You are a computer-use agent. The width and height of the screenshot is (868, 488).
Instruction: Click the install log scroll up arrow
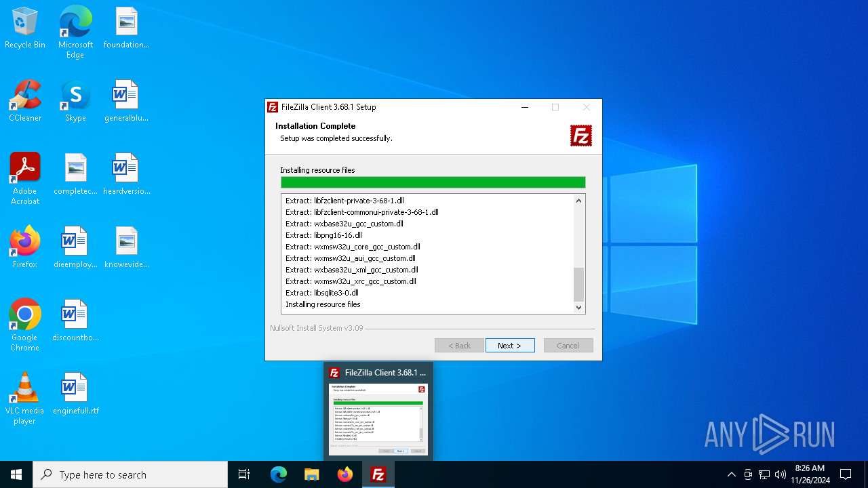578,201
